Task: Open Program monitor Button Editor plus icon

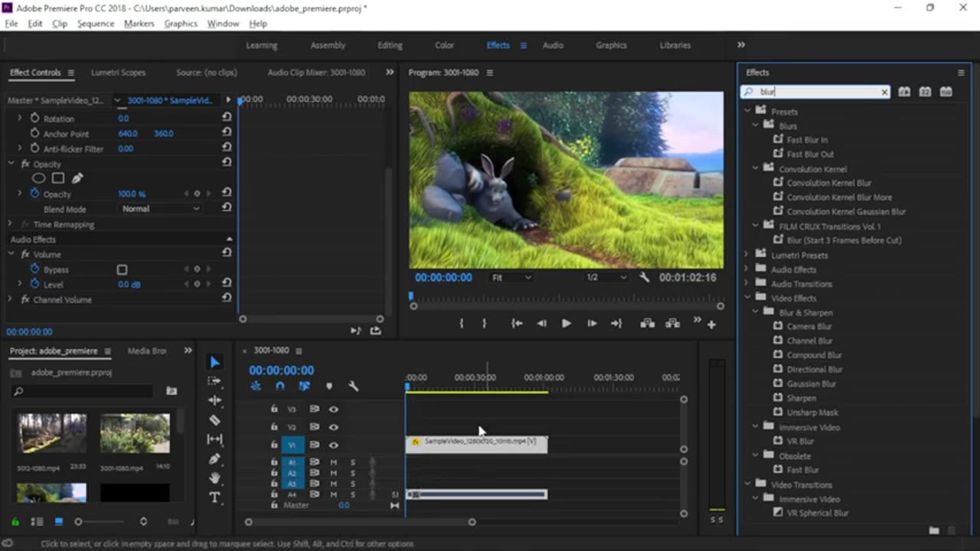Action: (x=711, y=324)
